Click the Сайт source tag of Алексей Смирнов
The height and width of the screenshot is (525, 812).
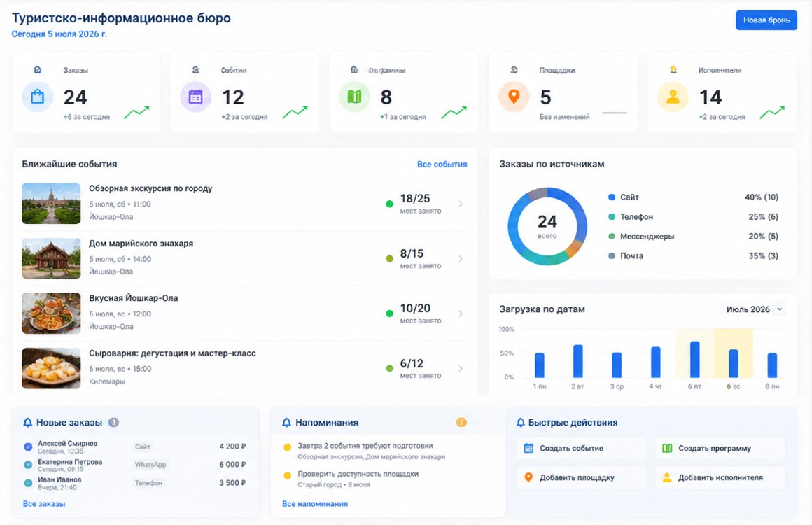(142, 447)
